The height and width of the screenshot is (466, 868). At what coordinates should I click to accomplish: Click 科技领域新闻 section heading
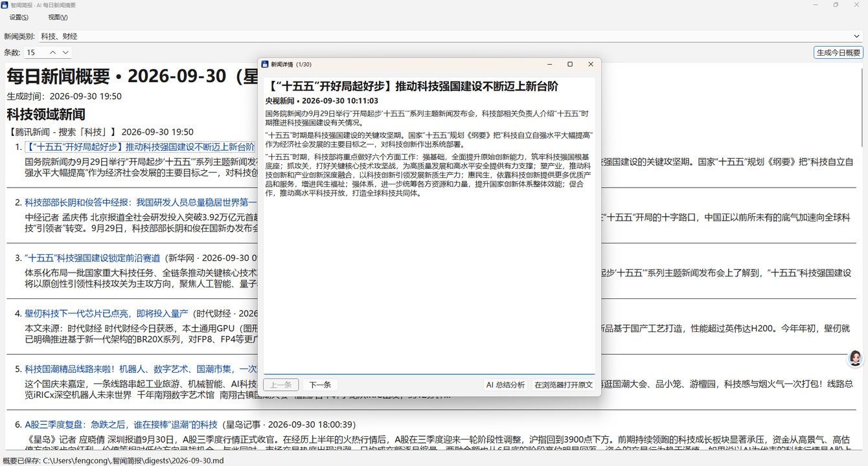coord(46,115)
